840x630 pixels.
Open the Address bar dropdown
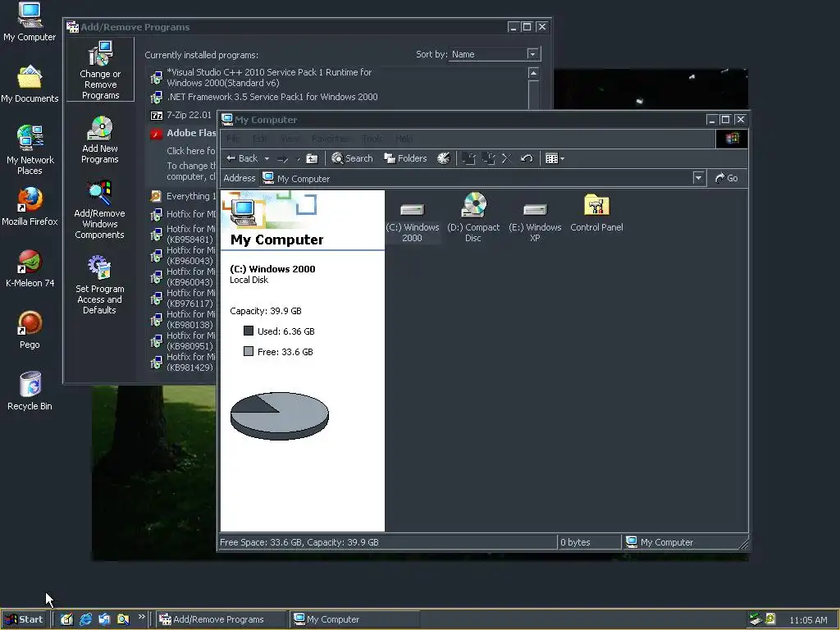tap(698, 178)
